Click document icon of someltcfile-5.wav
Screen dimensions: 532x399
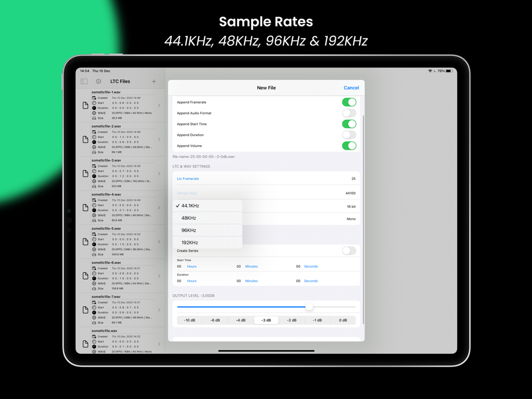coord(86,242)
